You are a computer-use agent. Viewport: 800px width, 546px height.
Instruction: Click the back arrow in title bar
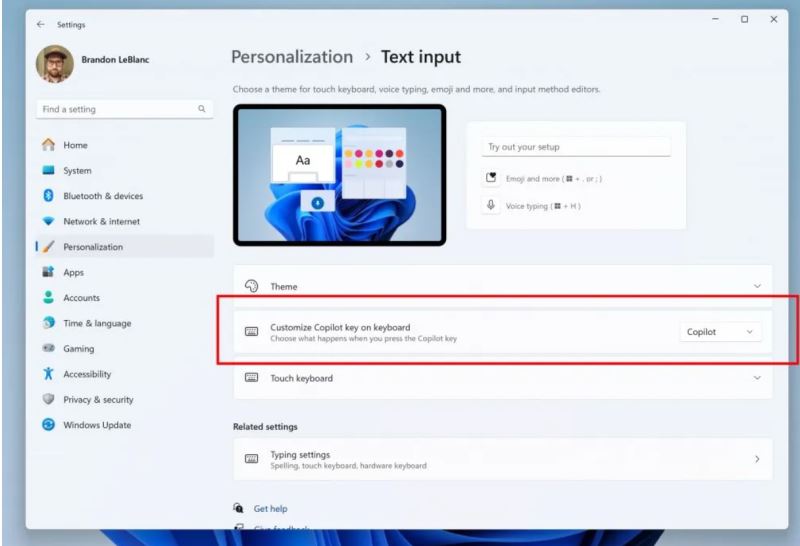coord(40,24)
